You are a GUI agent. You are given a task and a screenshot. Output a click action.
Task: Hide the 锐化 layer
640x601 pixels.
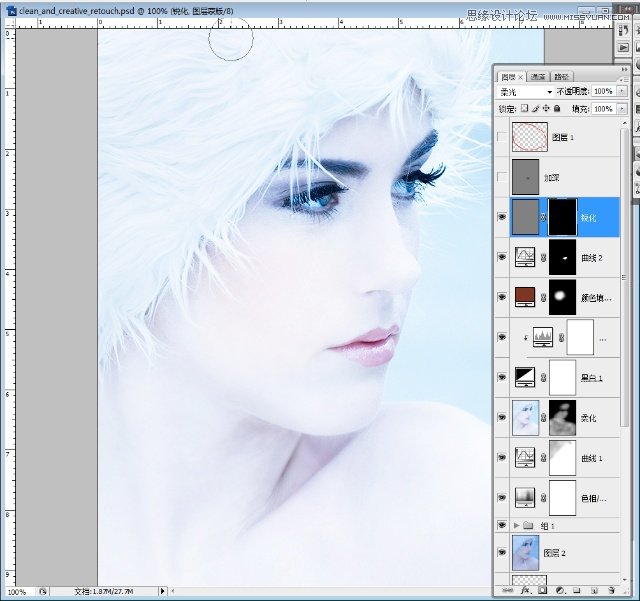tap(502, 217)
